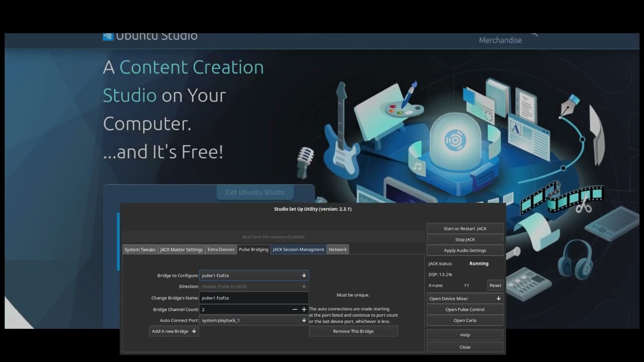Click the X-runs value "11"
This screenshot has height=362, width=644.
[466, 286]
